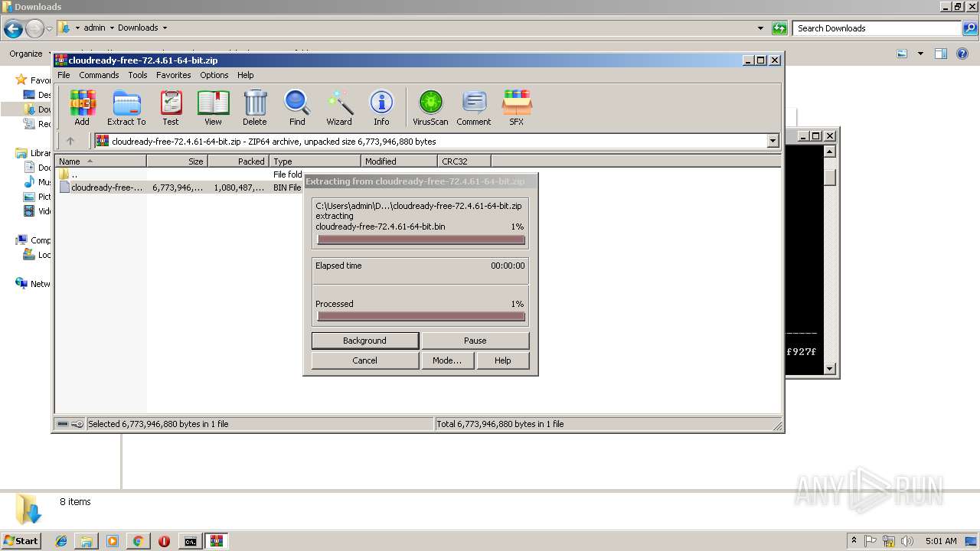
Task: Run VirusScan on archive
Action: [x=430, y=107]
